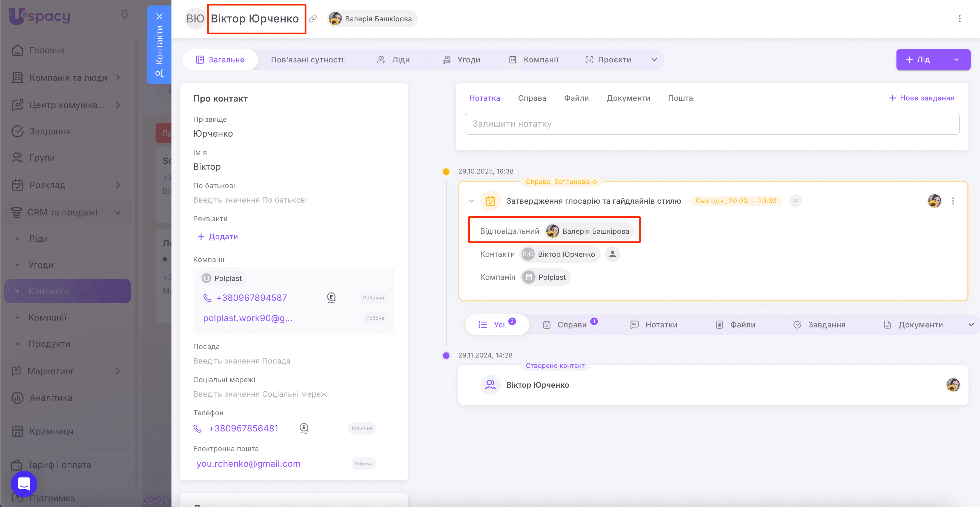Click E-chat icon next to +380967894587

tap(331, 298)
